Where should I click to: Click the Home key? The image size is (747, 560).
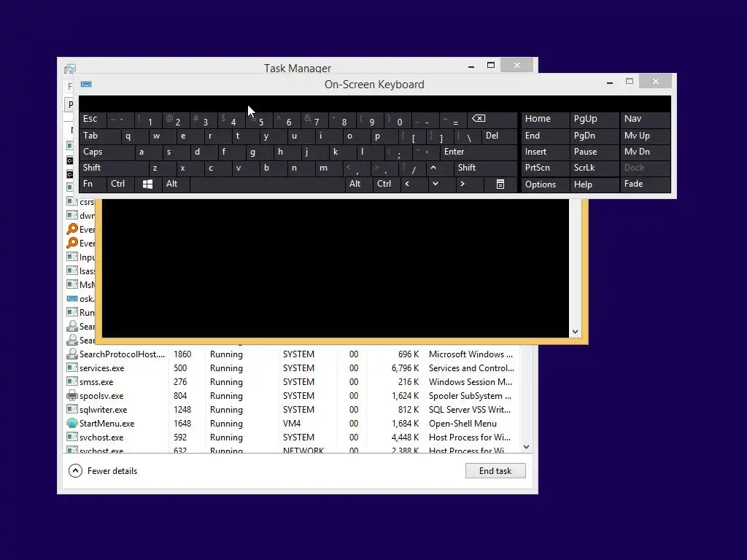point(546,119)
